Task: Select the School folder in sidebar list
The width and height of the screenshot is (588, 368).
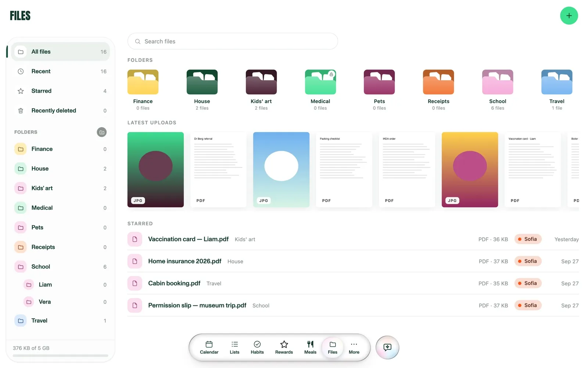Action: (x=61, y=267)
